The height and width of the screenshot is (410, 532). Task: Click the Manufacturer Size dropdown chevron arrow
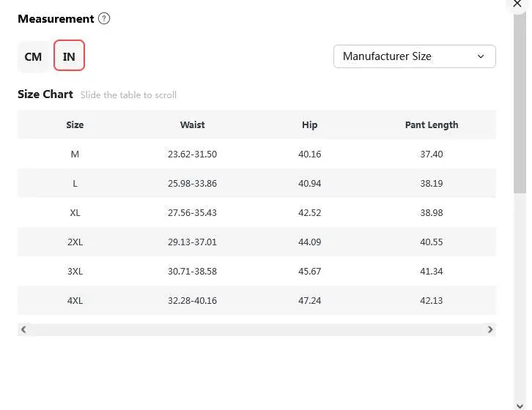point(481,56)
